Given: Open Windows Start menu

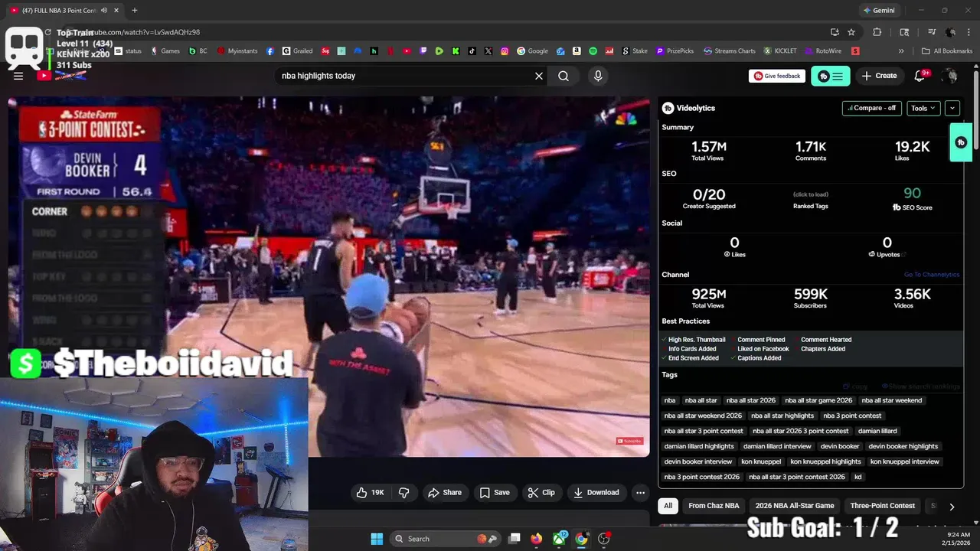Looking at the screenshot, I should click(377, 539).
